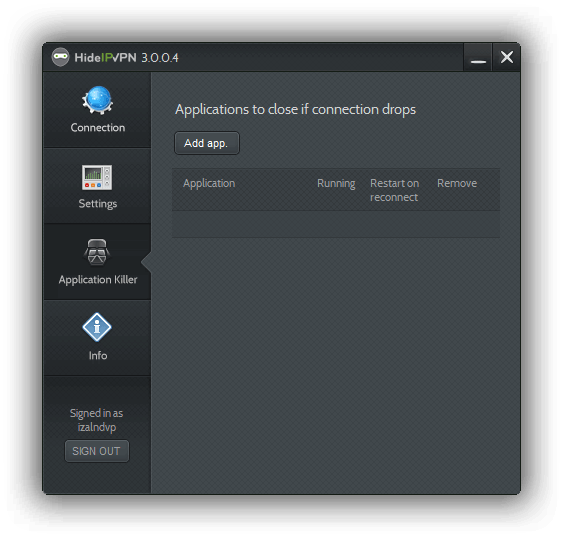Screen dimensions: 563x537
Task: Click the Applications to close heading
Action: click(295, 109)
